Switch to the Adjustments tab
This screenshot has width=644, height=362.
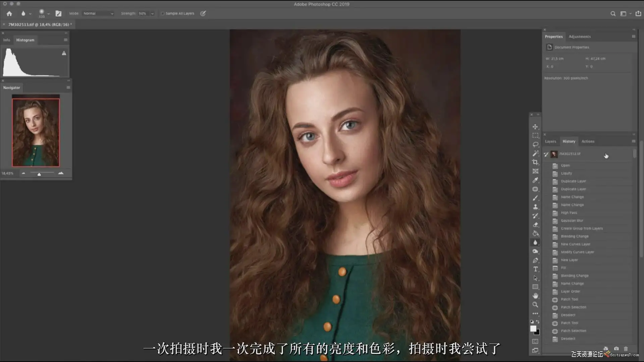tap(580, 37)
